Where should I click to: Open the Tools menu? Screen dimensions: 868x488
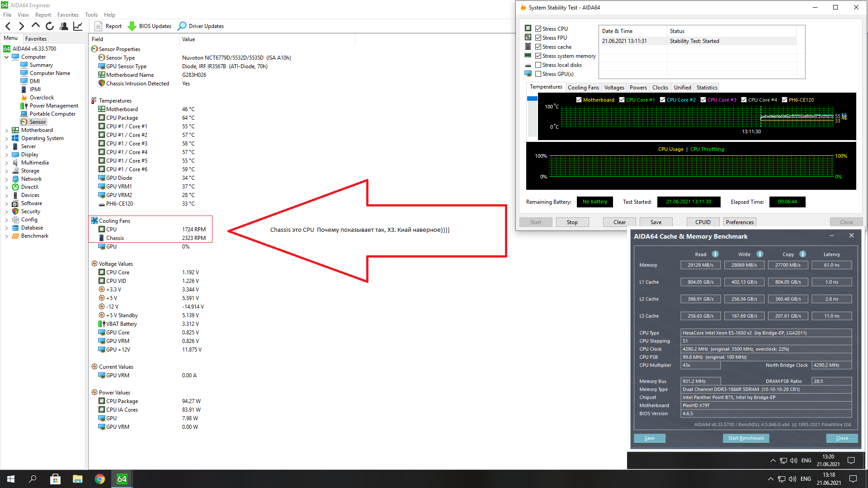(x=91, y=14)
